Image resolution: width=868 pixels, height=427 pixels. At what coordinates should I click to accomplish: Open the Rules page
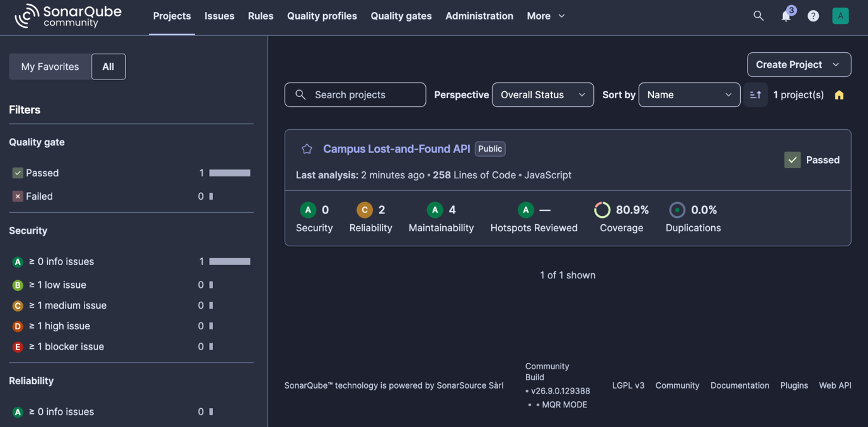tap(261, 16)
